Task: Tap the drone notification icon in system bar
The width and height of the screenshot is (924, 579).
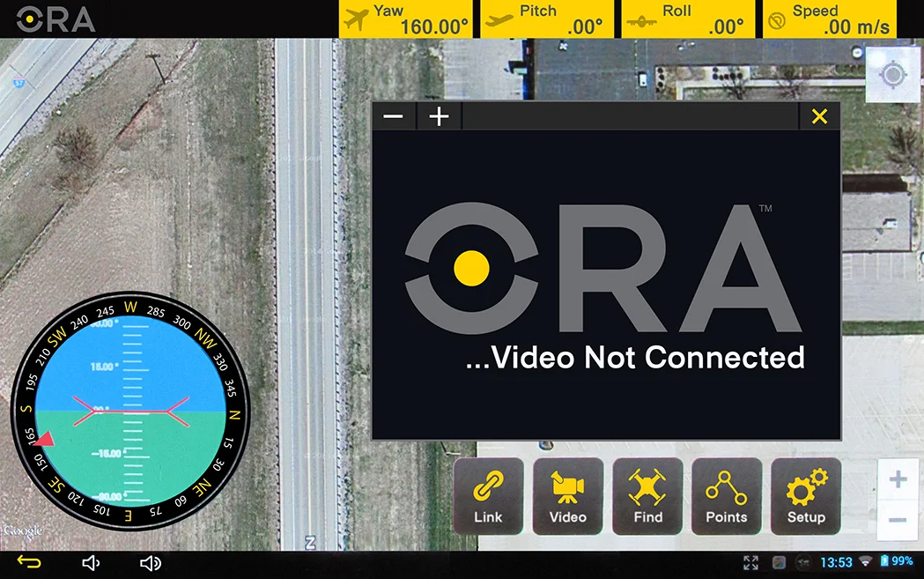Action: tap(803, 562)
